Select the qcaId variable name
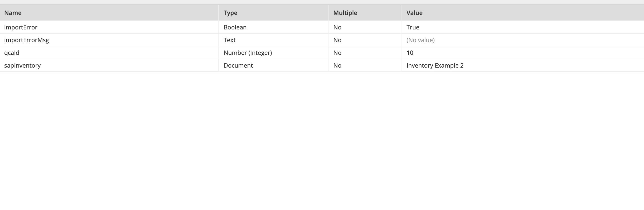The width and height of the screenshot is (644, 210). click(12, 53)
